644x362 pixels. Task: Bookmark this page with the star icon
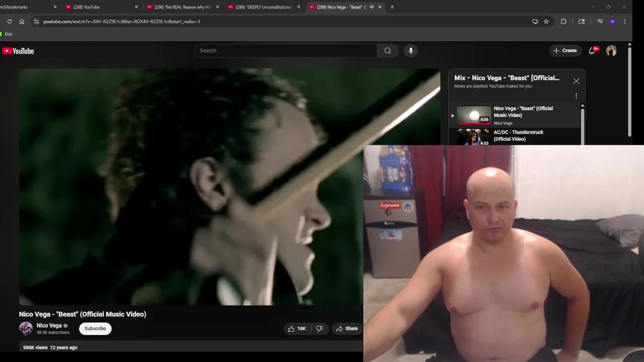pos(546,22)
